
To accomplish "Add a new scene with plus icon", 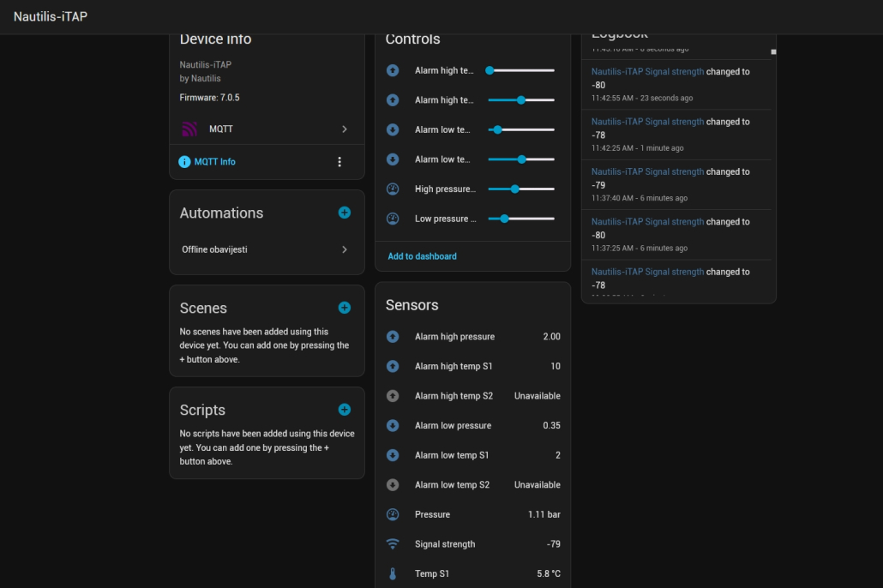I will pyautogui.click(x=344, y=308).
